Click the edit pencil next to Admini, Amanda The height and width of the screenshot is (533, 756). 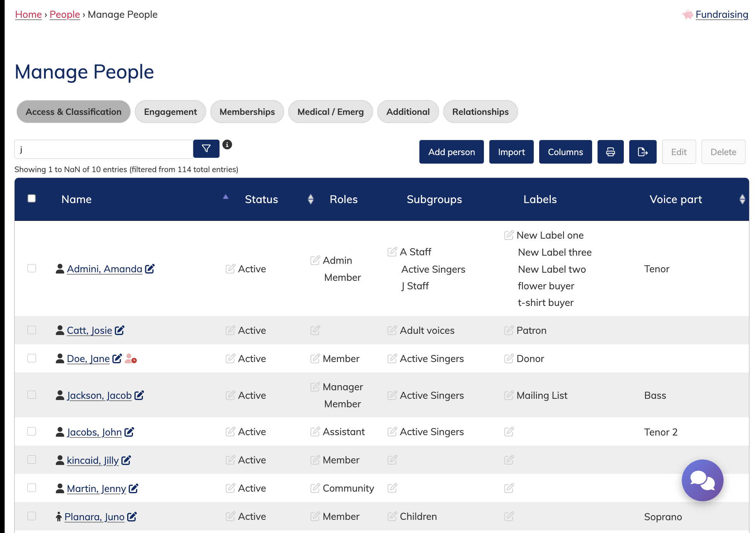[150, 269]
